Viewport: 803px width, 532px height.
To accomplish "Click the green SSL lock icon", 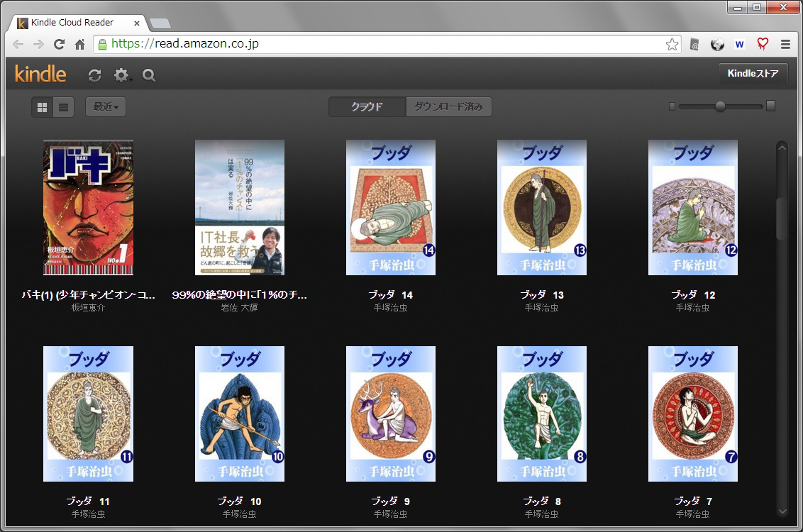I will [102, 44].
